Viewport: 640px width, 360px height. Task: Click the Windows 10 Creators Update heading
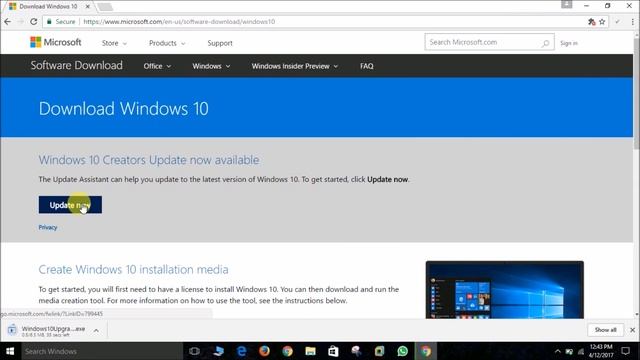coord(149,160)
